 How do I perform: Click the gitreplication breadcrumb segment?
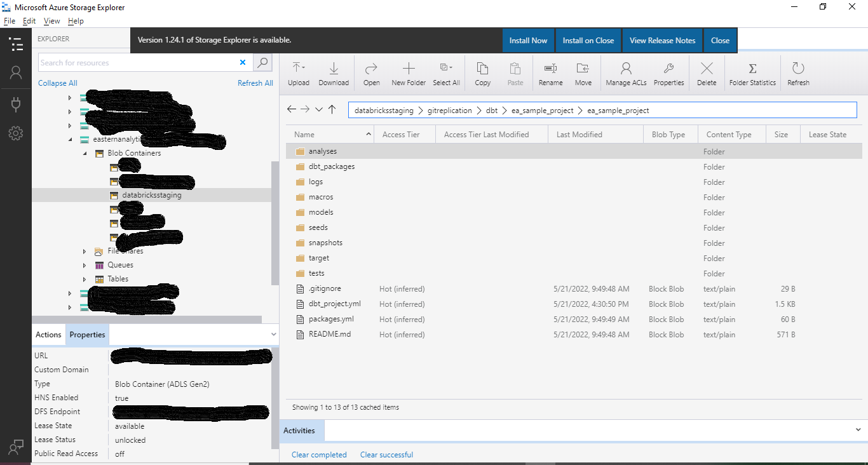coord(450,111)
